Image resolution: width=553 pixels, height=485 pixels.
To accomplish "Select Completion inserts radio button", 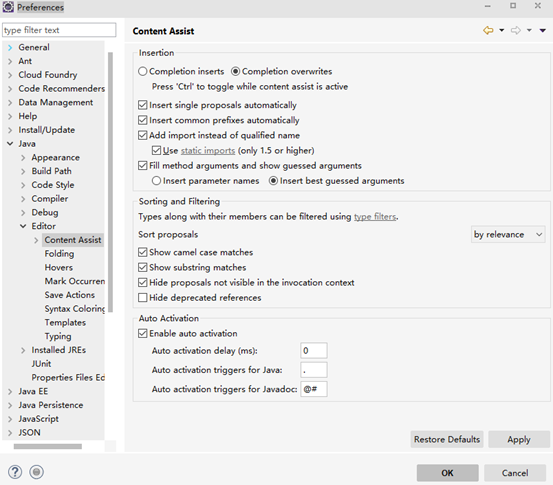I will coord(142,71).
